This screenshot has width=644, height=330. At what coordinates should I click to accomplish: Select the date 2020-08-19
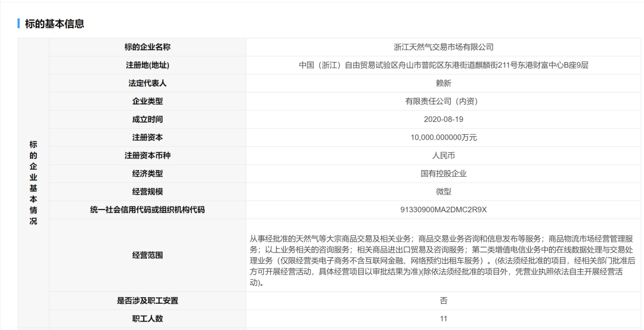click(444, 119)
